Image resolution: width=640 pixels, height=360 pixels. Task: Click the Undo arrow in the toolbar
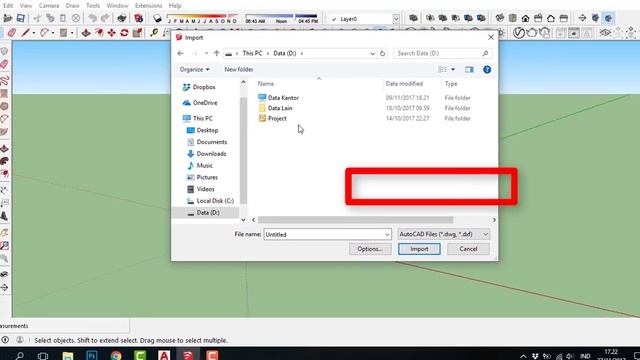click(x=93, y=18)
